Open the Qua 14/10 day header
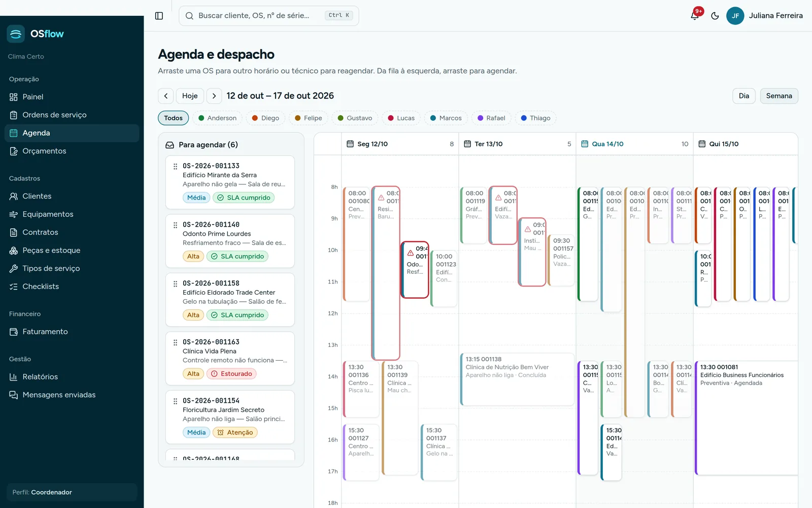812x508 pixels. (x=634, y=144)
